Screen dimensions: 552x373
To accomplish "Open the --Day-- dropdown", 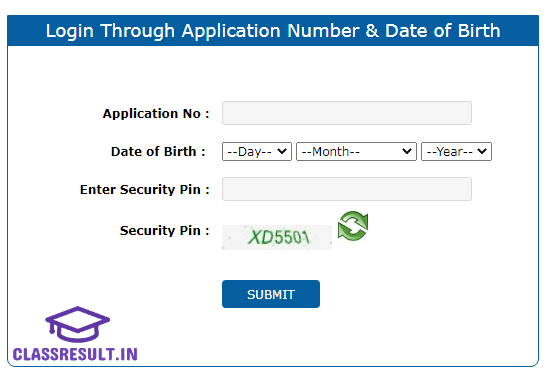I will (x=257, y=152).
